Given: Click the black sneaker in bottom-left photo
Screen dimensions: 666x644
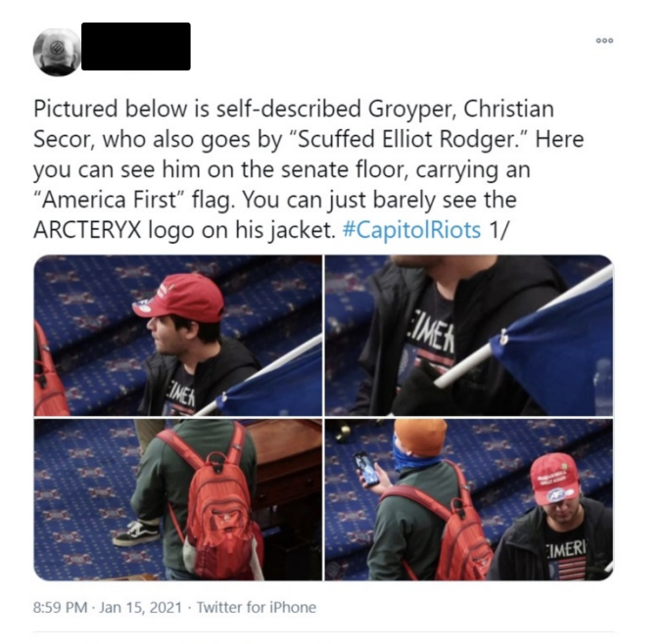Looking at the screenshot, I should (137, 533).
